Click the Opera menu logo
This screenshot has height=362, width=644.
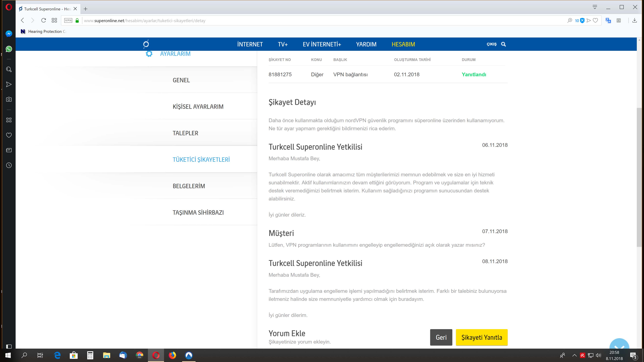[9, 7]
